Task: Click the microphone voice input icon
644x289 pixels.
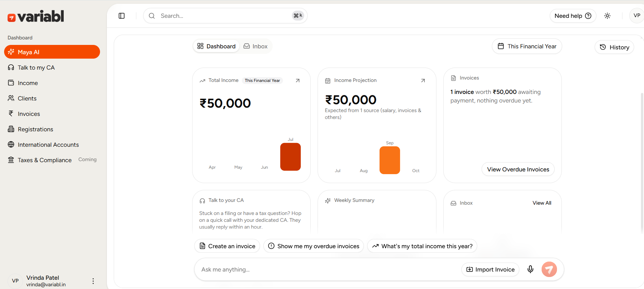Action: (530, 269)
